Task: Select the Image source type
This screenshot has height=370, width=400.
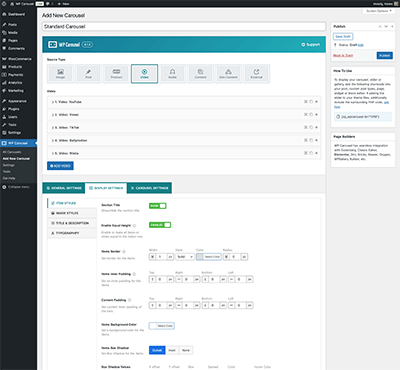Action: click(60, 74)
